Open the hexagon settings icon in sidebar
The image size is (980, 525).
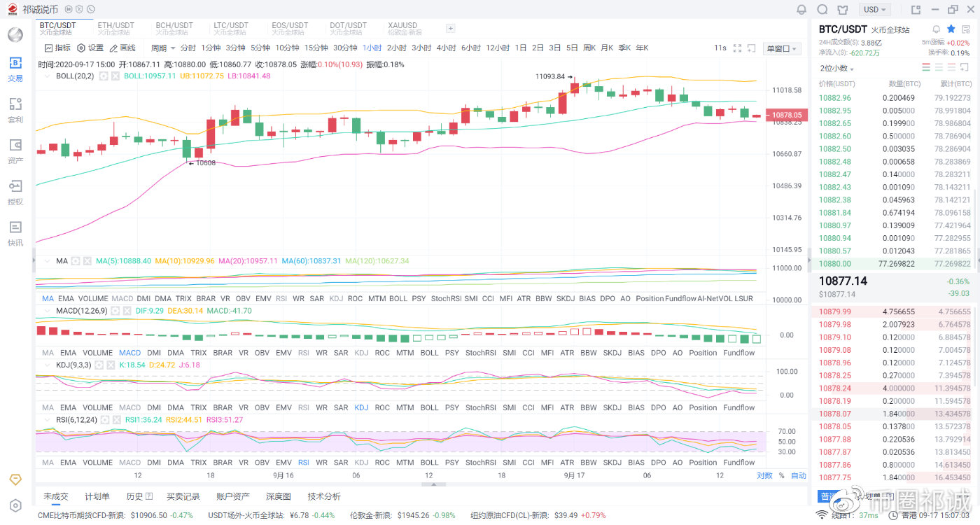pyautogui.click(x=15, y=505)
